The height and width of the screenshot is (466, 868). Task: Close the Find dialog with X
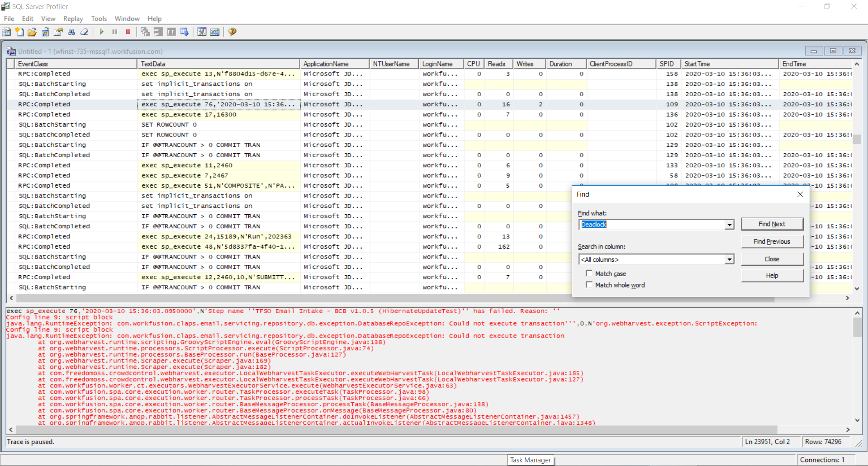(800, 194)
